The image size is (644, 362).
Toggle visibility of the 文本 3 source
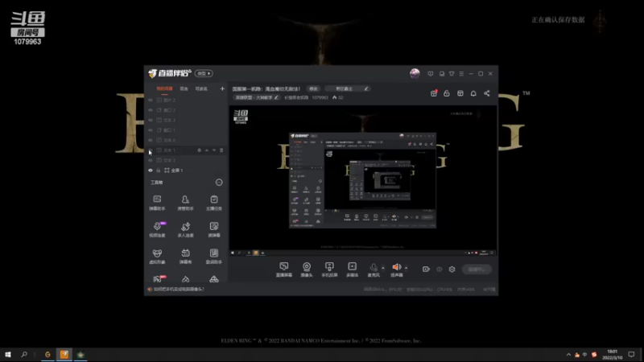pyautogui.click(x=151, y=120)
